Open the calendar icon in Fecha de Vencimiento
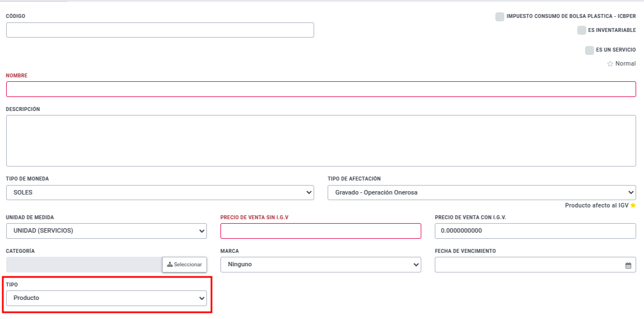The height and width of the screenshot is (319, 644). (x=628, y=265)
